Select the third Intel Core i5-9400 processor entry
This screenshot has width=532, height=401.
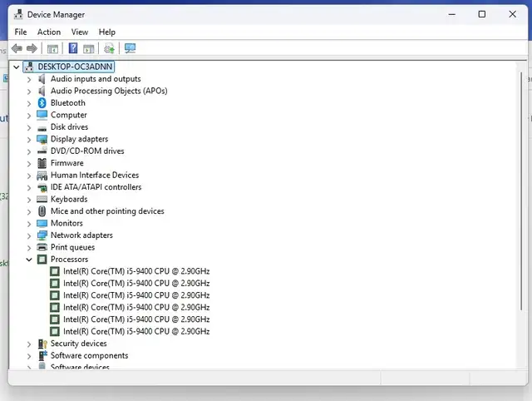pos(136,295)
